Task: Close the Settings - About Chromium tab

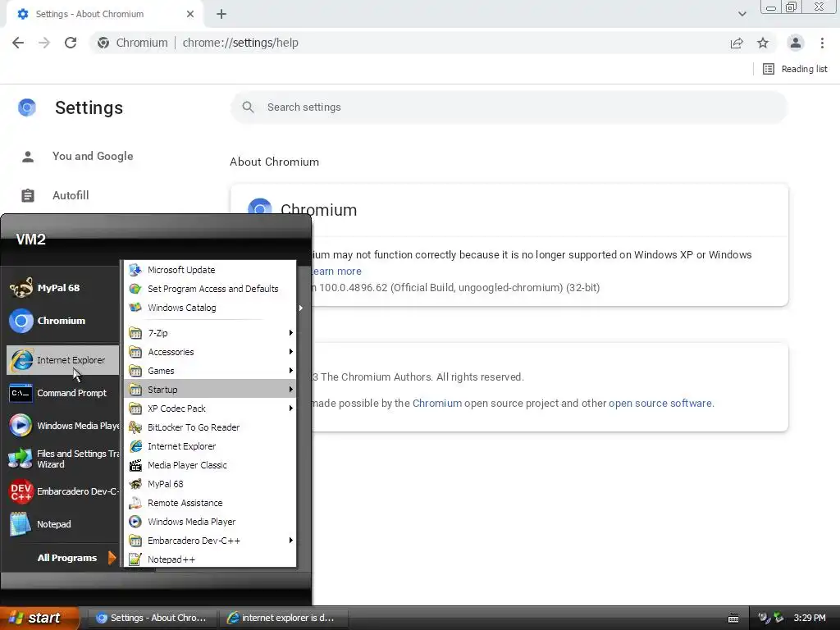Action: pyautogui.click(x=190, y=14)
